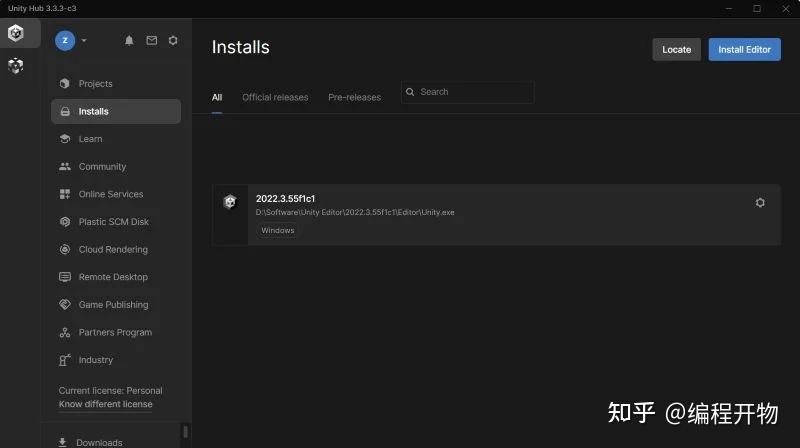Screen dimensions: 800x448
Task: Click the Downloads arrow icon
Action: (x=62, y=442)
